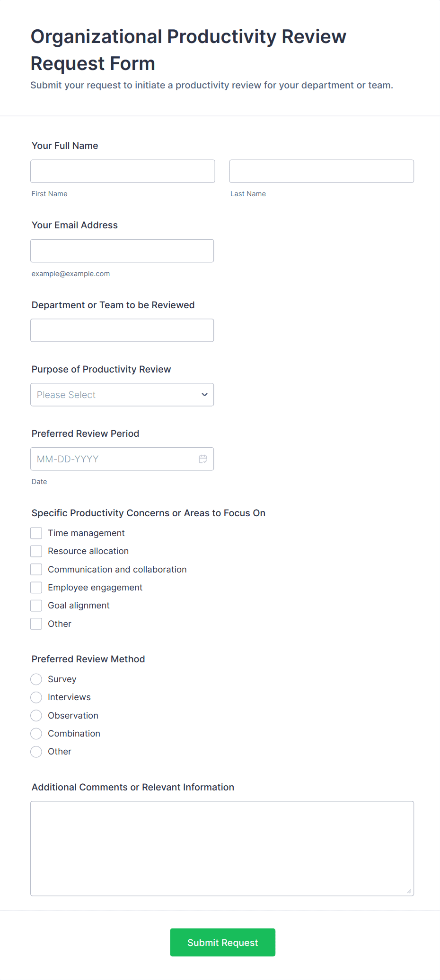Click the dropdown chevron on Purpose field
Image resolution: width=440 pixels, height=980 pixels.
point(204,394)
